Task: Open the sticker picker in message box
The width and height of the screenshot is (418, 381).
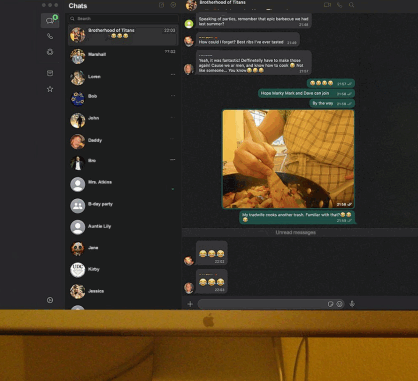Action: click(x=330, y=304)
